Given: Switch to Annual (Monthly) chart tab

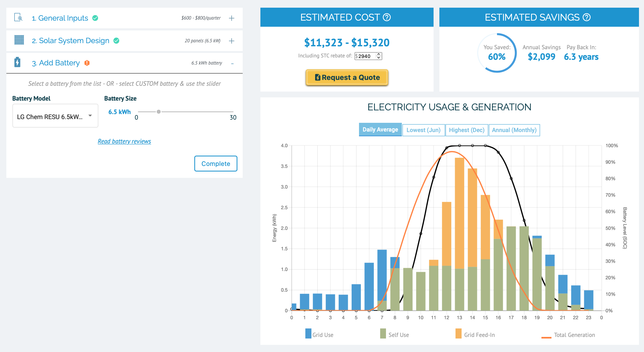Looking at the screenshot, I should 514,130.
